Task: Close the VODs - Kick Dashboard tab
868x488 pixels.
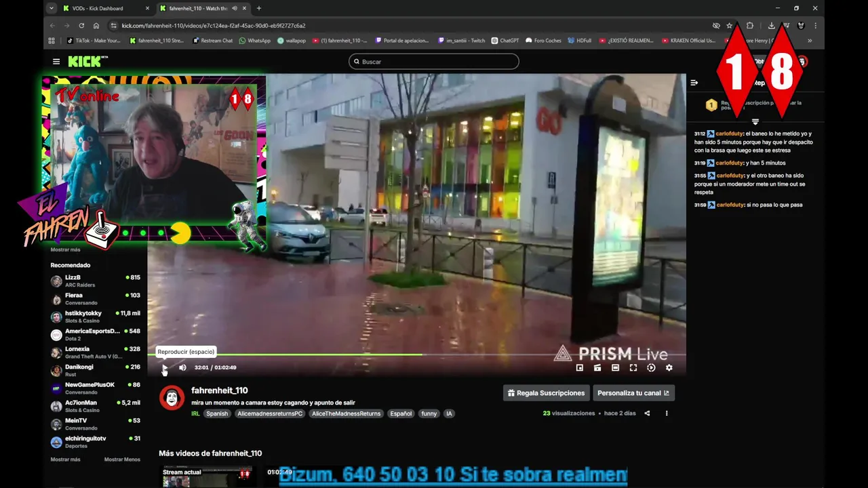Action: click(147, 8)
